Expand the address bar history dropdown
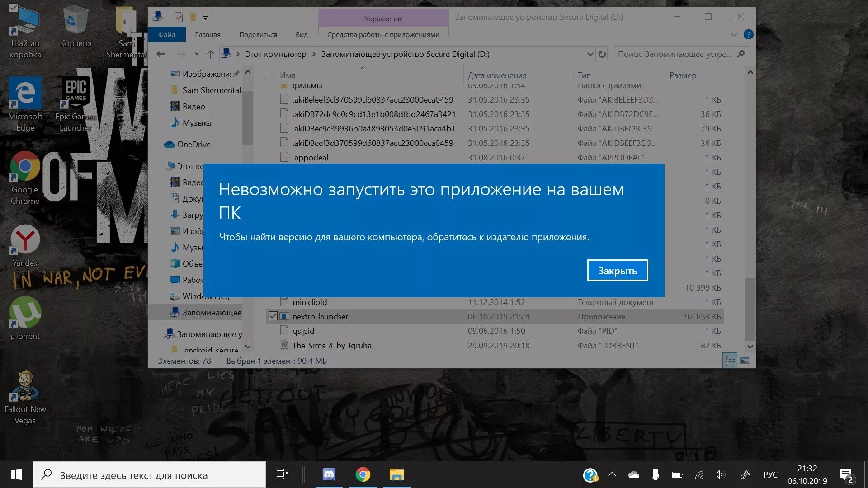 tap(590, 54)
